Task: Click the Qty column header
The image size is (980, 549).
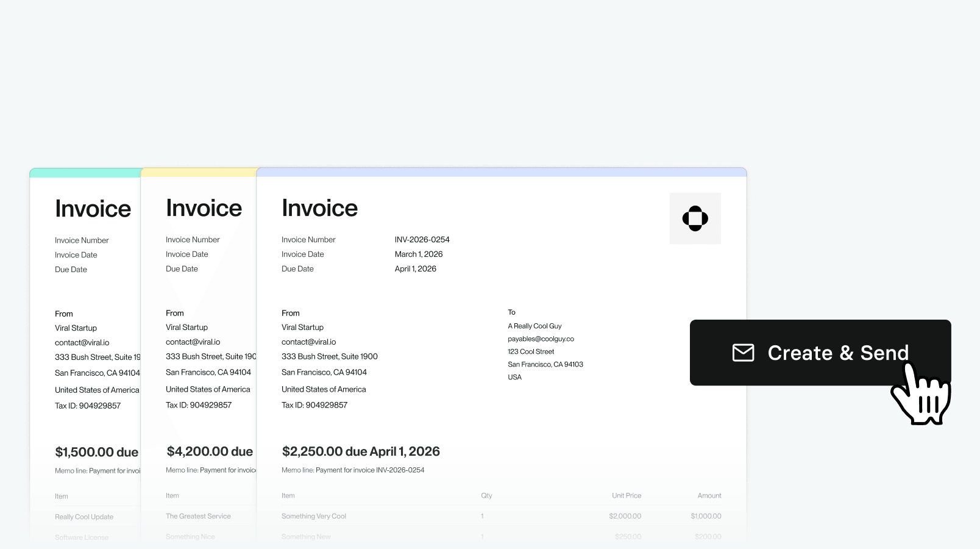Action: (x=486, y=496)
